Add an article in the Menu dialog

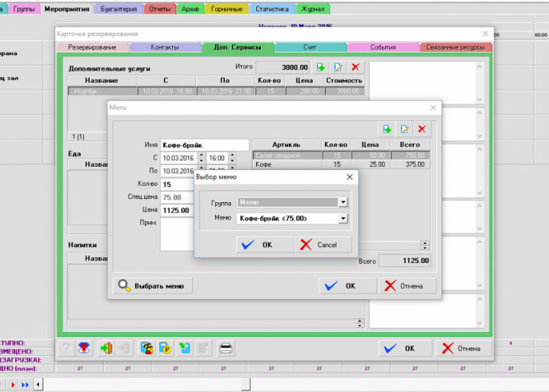tap(387, 129)
